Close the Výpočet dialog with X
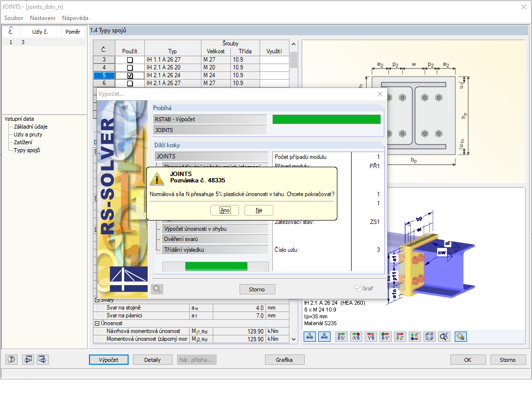Viewport: 532px width, 399px height. (379, 94)
